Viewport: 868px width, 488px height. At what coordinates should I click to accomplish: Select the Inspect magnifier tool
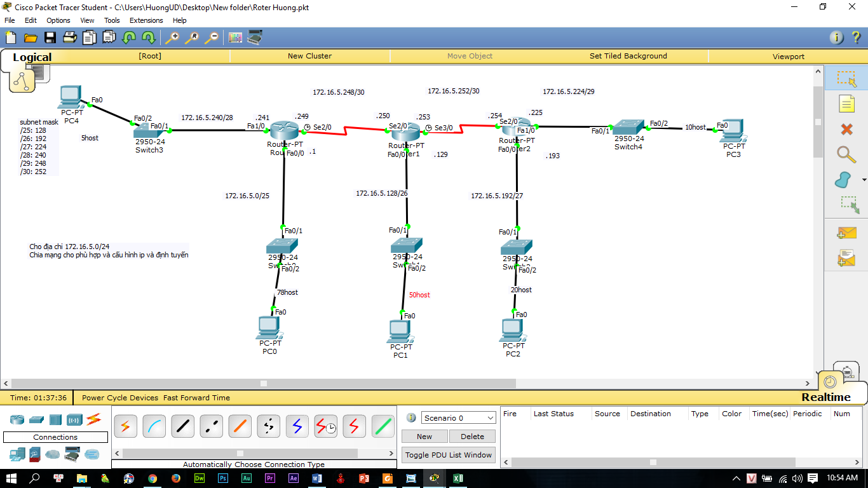(846, 153)
